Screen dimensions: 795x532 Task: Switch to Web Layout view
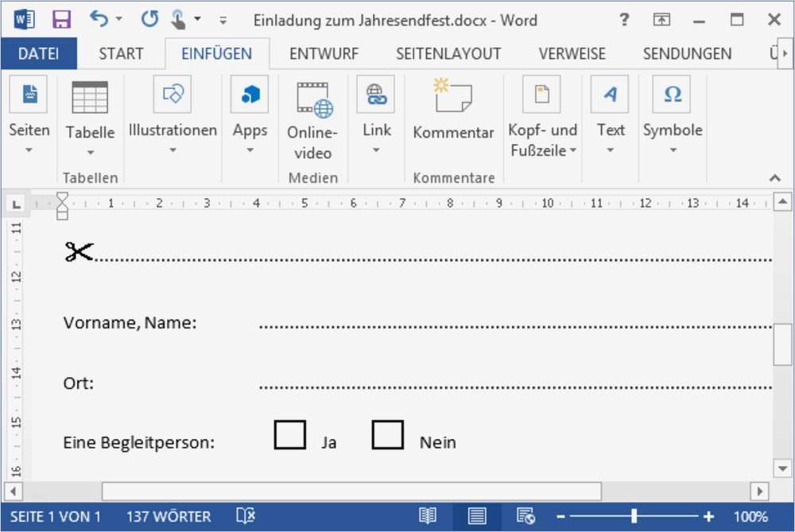point(525,516)
